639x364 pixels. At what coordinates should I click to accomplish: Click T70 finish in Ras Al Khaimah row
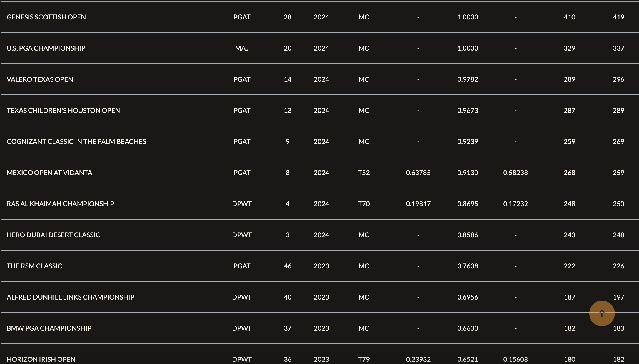pos(364,204)
